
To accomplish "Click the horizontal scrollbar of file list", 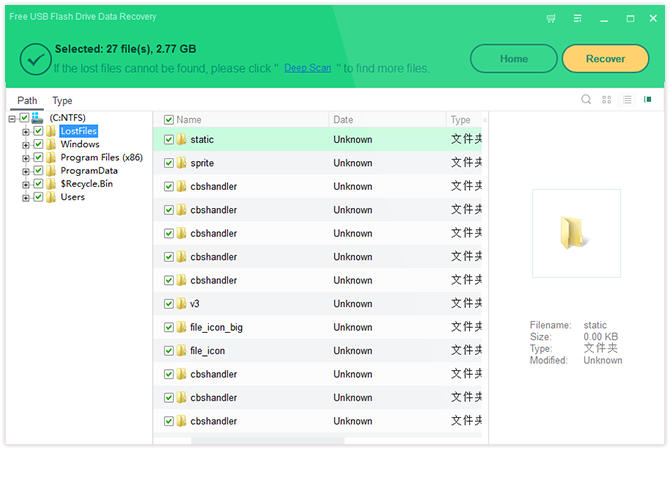I will [267, 441].
